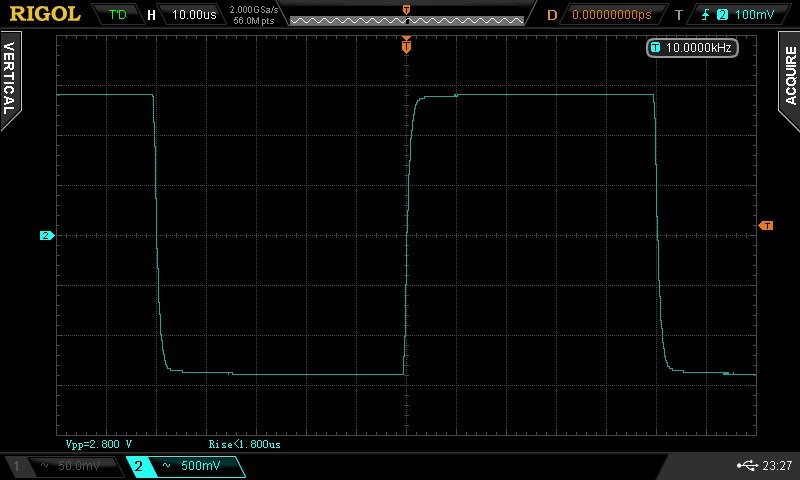Click the Rise<1.800us measurement
Screen dimensions: 800x480
click(244, 444)
